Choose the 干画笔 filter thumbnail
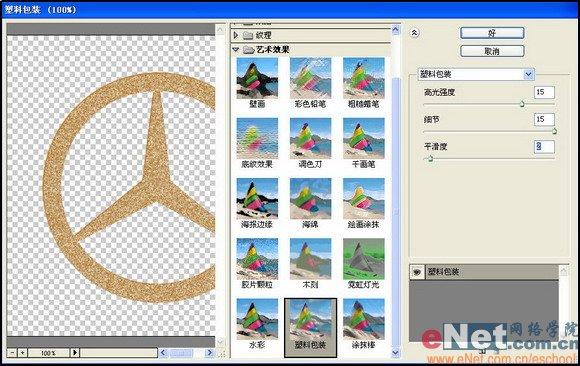Viewport: 580px width, 366px height. (x=364, y=138)
